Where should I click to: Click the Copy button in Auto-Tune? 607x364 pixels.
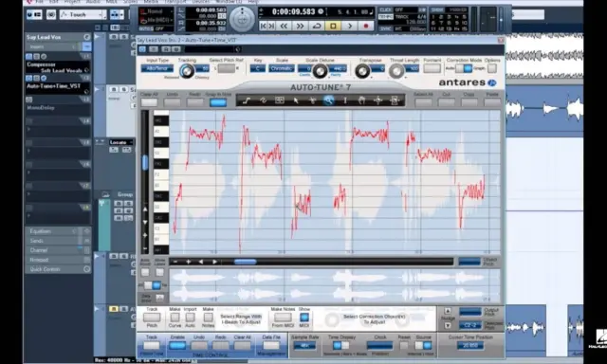pos(469,102)
